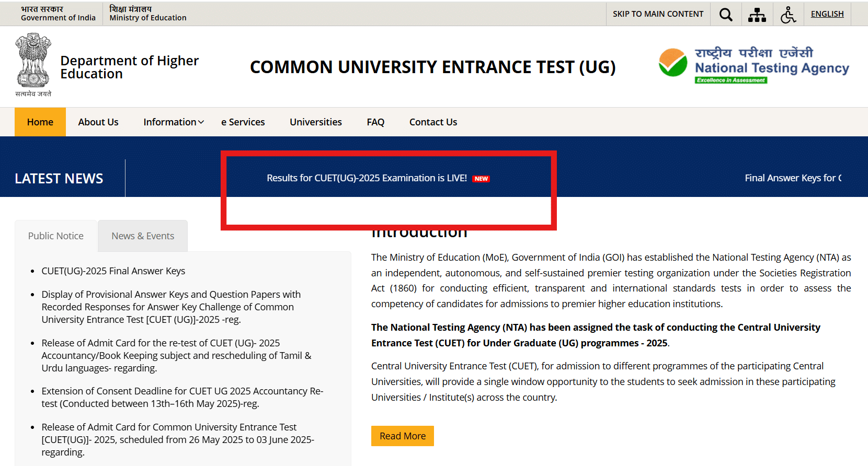
Task: Open CUET(UG)-2025 Final Answer Keys notice
Action: 113,271
